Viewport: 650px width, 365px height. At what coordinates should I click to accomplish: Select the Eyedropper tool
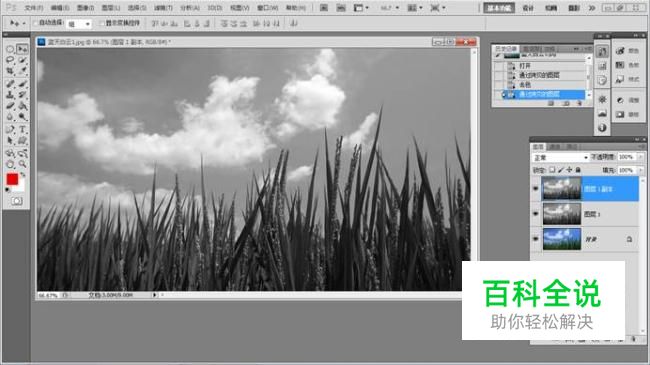point(22,71)
